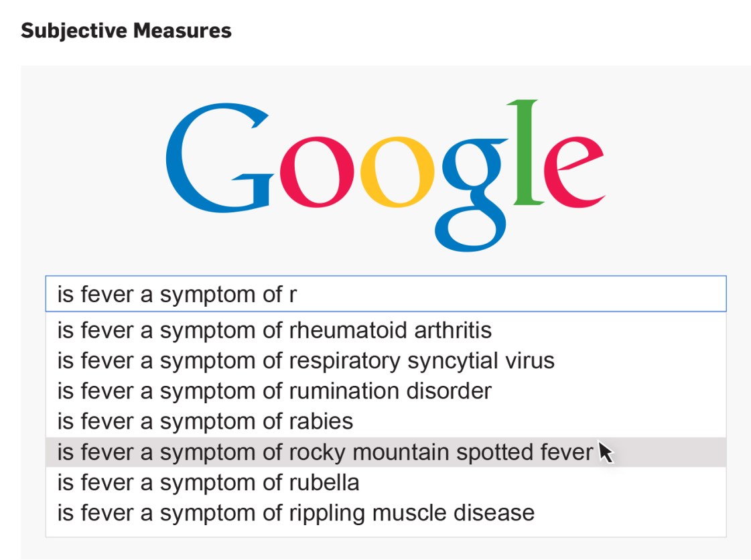This screenshot has width=751, height=560.
Task: Click the green letter l in the logo
Action: (x=527, y=153)
